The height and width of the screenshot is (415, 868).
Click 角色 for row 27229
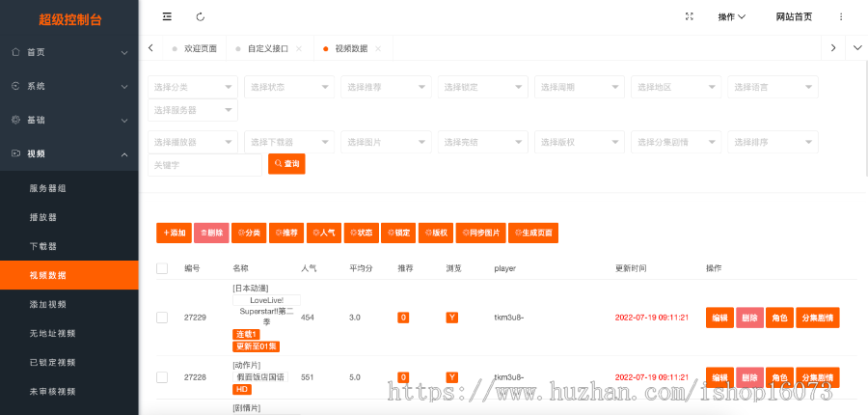pyautogui.click(x=779, y=318)
